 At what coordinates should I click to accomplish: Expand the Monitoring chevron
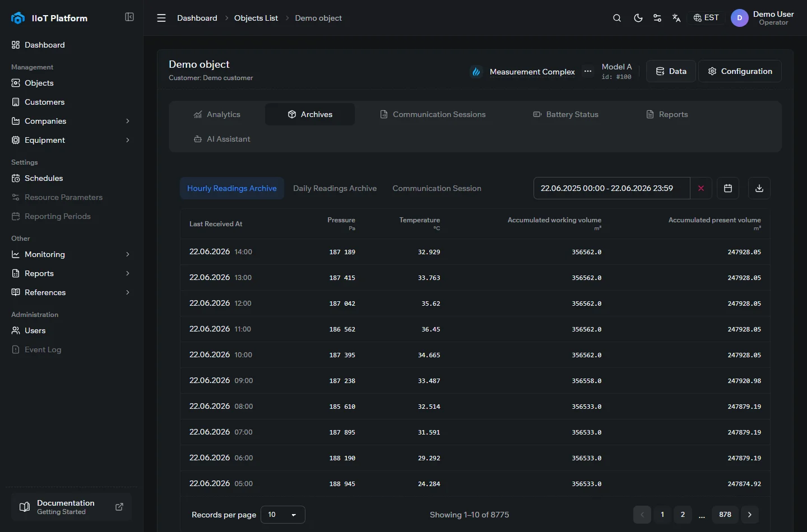(128, 254)
